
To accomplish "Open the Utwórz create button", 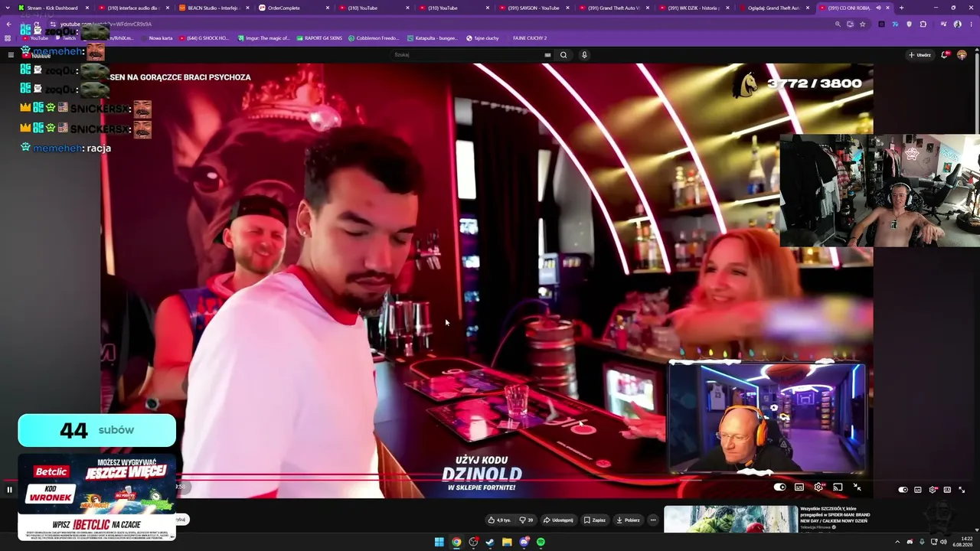I will 920,55.
